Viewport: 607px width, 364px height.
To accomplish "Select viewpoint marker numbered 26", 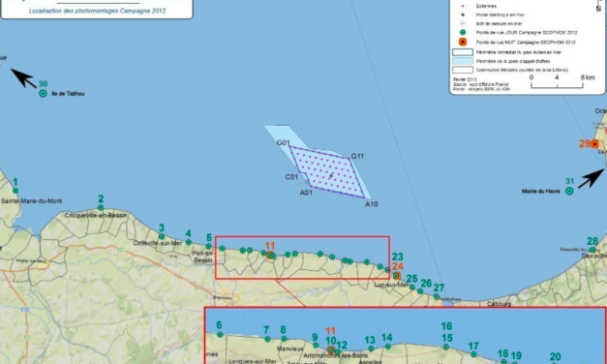I will (x=420, y=291).
